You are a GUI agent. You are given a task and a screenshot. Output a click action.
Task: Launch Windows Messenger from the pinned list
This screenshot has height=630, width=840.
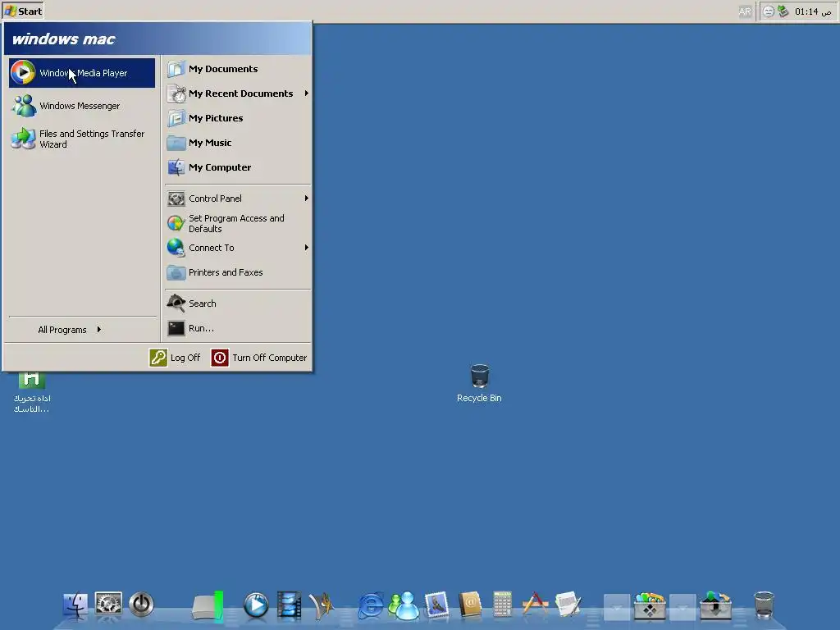[x=82, y=106]
